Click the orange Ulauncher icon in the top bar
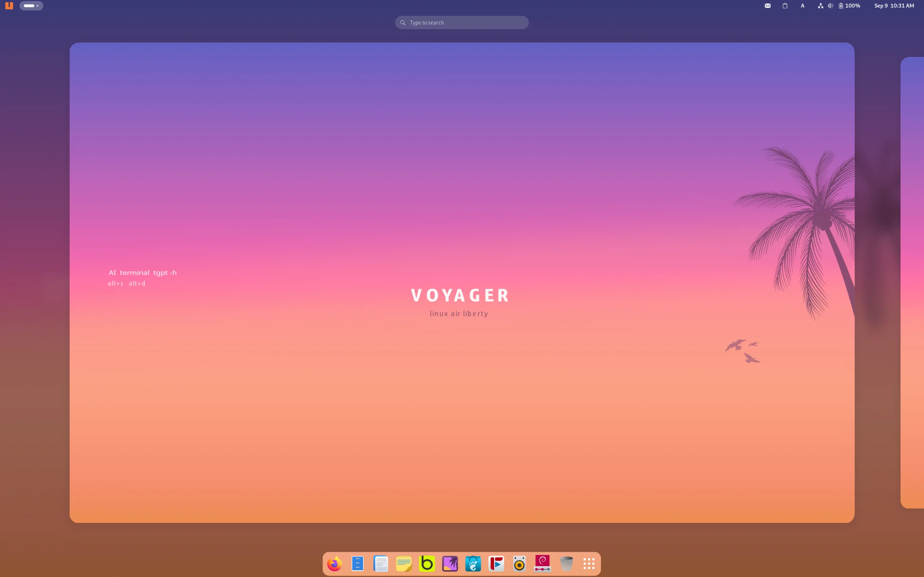Screen dimensions: 924x577 [x=9, y=5]
